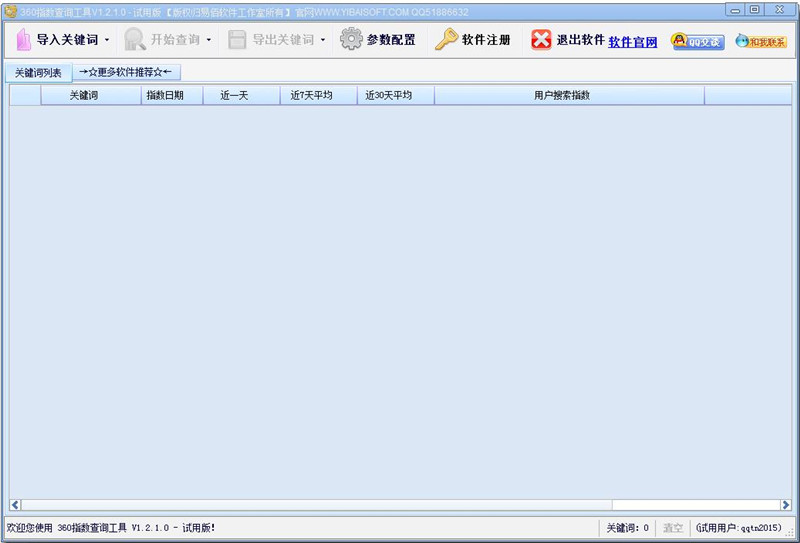
Task: Expand the 导出关键词 dropdown arrow
Action: pyautogui.click(x=323, y=41)
